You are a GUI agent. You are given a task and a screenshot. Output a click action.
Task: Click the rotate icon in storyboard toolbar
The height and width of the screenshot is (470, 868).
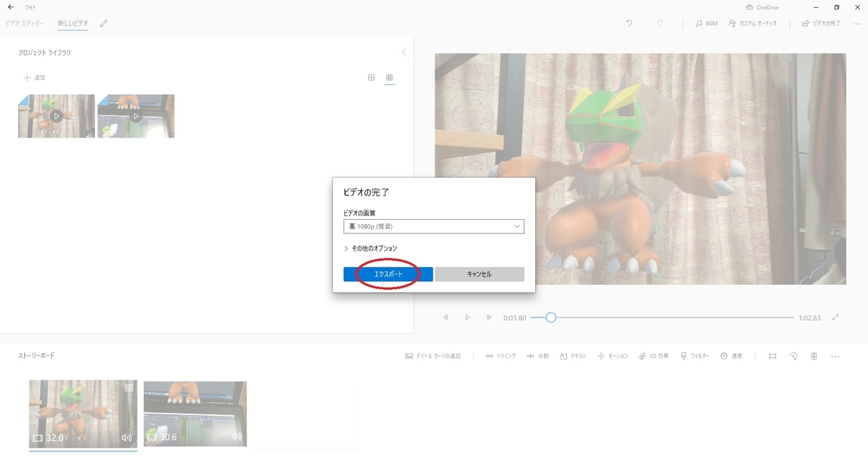click(x=793, y=356)
